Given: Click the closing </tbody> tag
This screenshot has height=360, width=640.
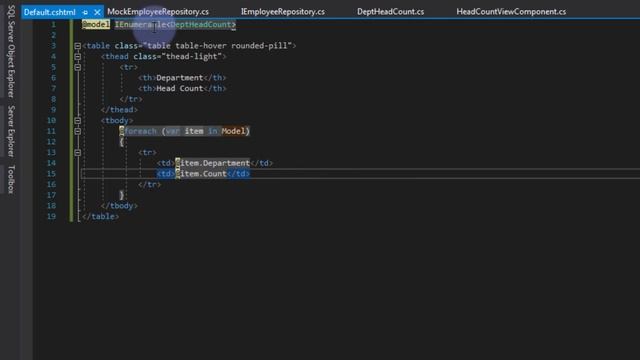Looking at the screenshot, I should pyautogui.click(x=119, y=206).
